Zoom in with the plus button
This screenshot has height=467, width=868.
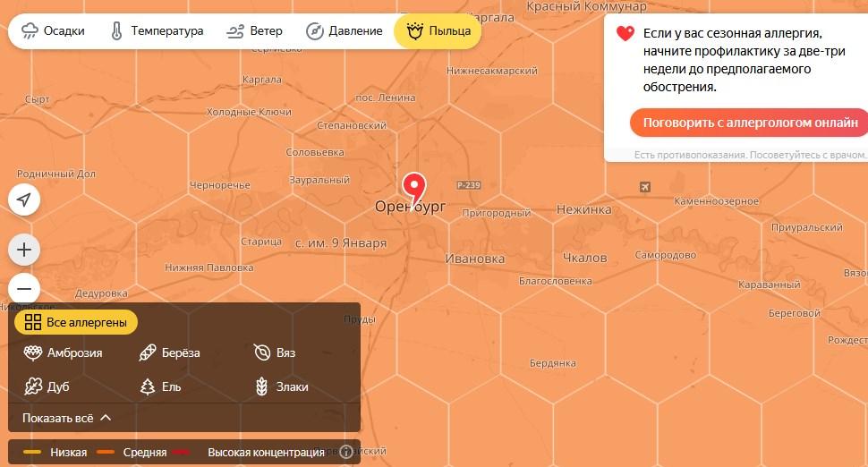(24, 250)
